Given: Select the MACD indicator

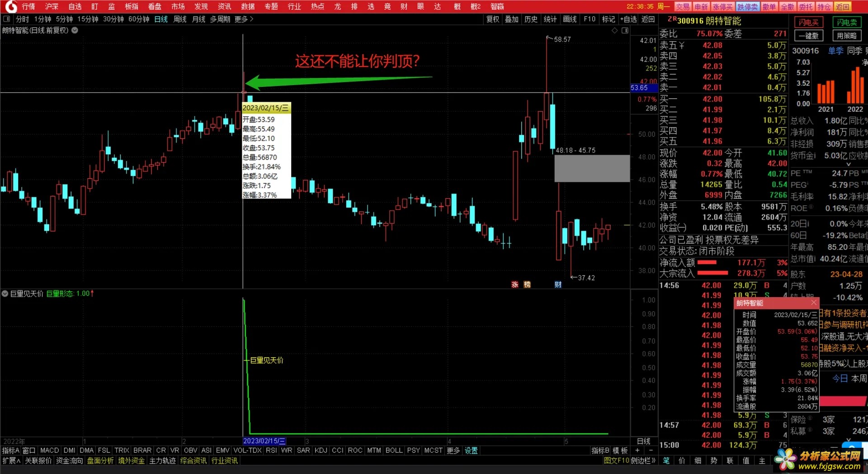Looking at the screenshot, I should (49, 450).
